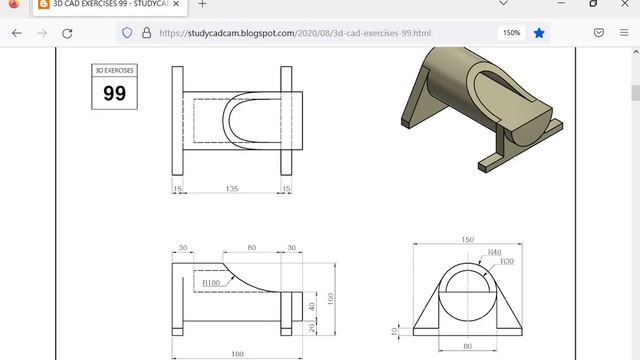
Task: Click the R100 radius label
Action: click(x=211, y=283)
